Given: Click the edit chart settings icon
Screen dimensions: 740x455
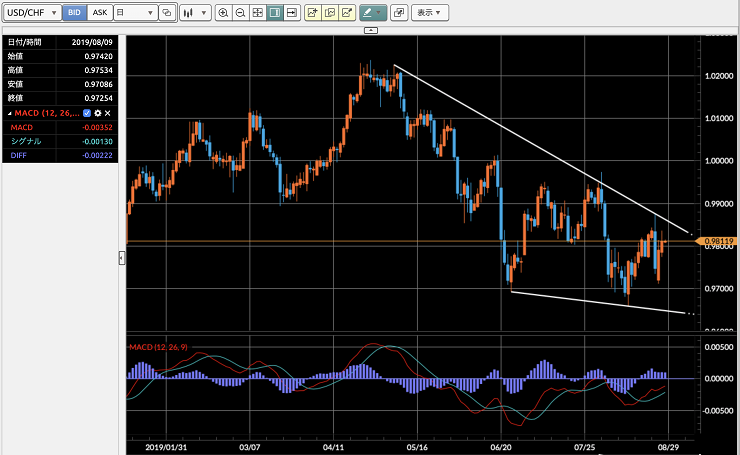Looking at the screenshot, I should coord(347,13).
